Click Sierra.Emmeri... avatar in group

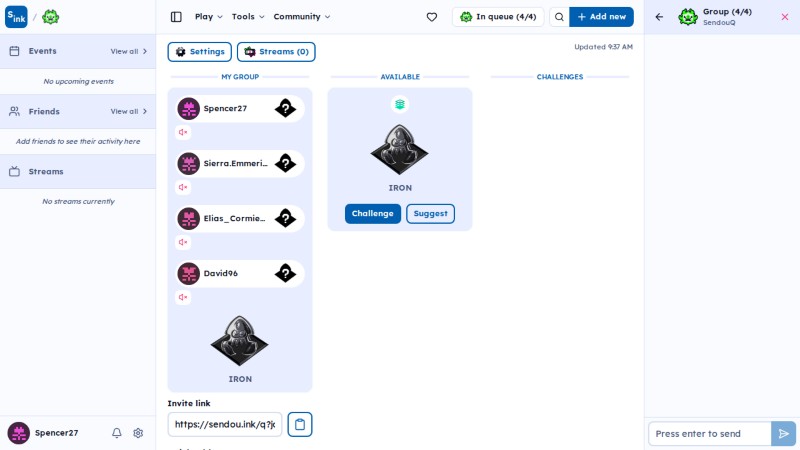point(188,164)
